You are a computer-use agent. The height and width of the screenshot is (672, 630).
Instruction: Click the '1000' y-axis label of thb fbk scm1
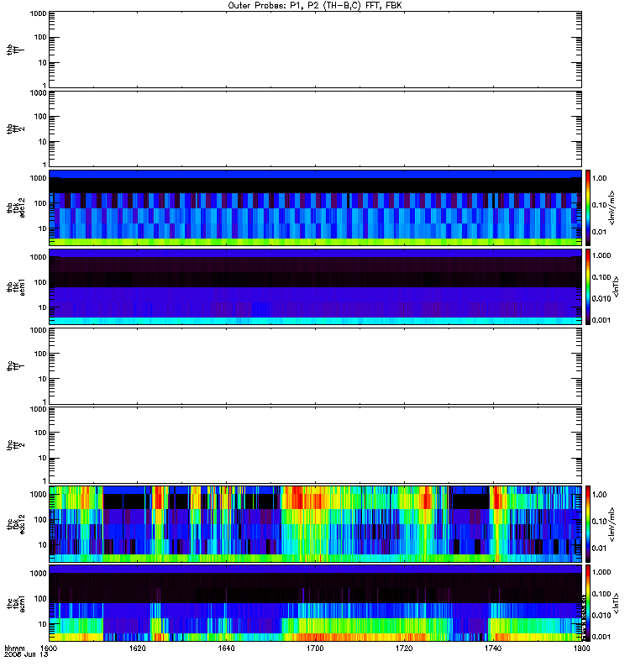click(x=38, y=257)
